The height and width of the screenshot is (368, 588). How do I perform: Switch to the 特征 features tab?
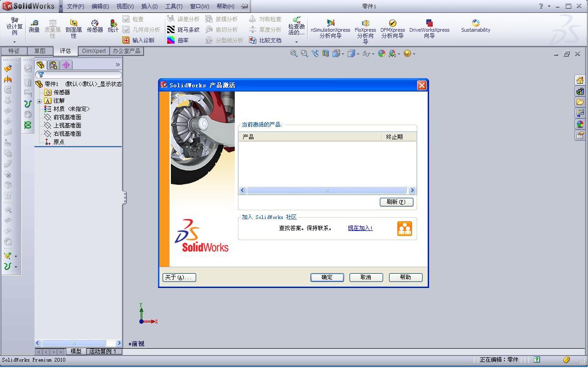pyautogui.click(x=14, y=51)
